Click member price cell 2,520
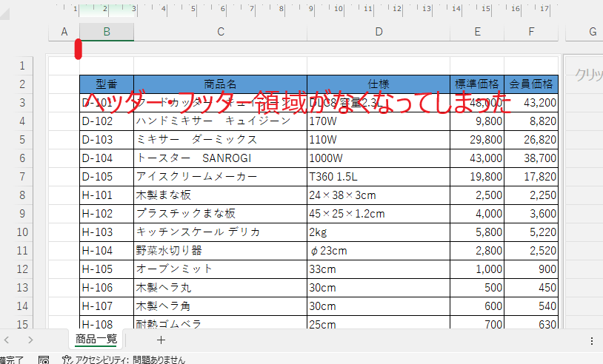Image resolution: width=603 pixels, height=364 pixels. tap(531, 250)
